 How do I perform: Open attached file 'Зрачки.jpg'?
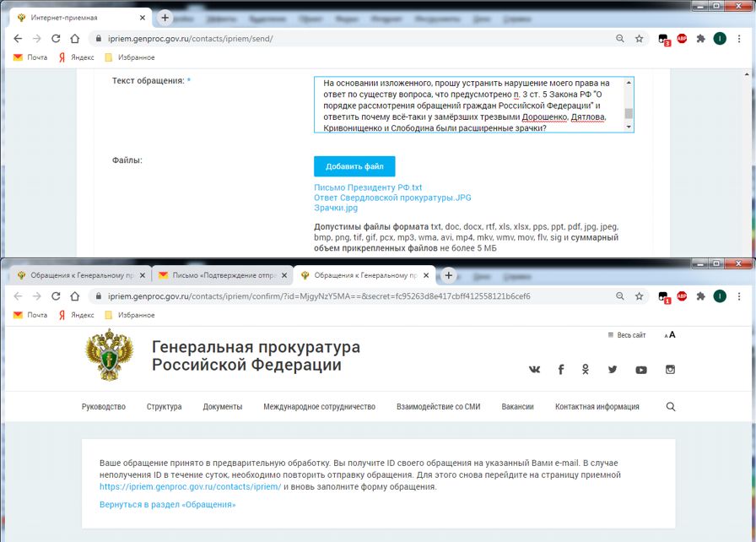point(336,208)
